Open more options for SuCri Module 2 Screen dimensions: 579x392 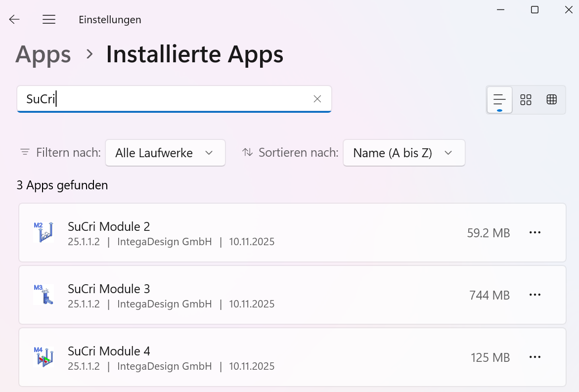click(534, 232)
